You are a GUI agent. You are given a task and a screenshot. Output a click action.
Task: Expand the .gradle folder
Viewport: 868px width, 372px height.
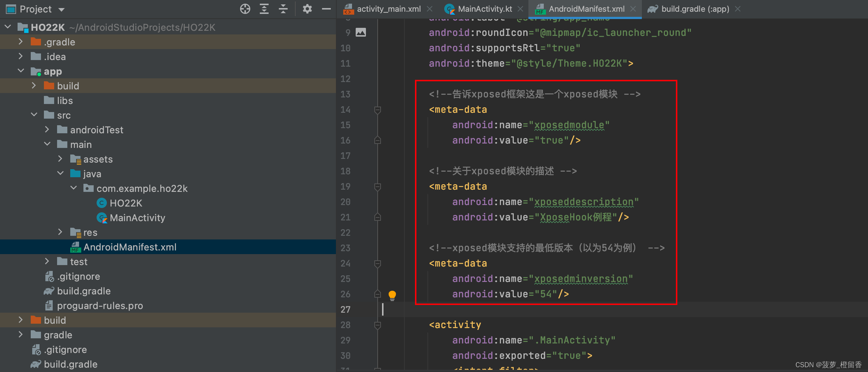(21, 42)
